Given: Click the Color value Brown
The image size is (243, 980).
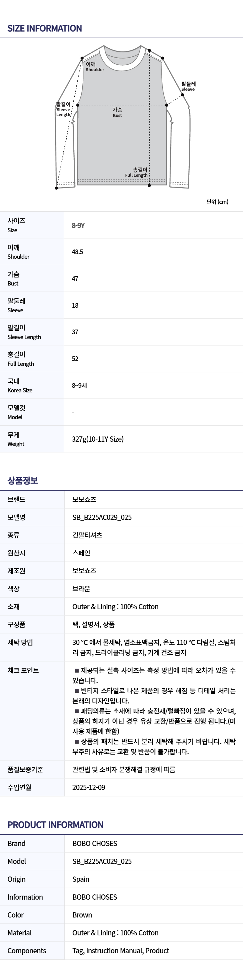Looking at the screenshot, I should 82,915.
